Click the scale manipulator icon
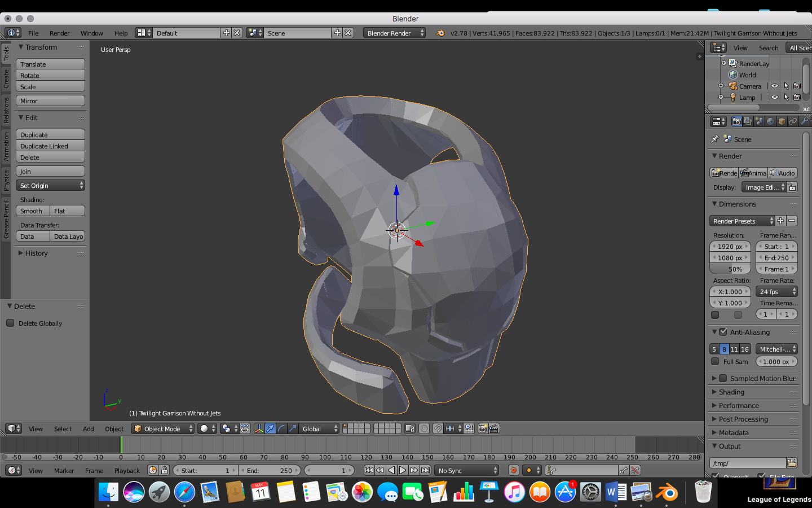Image resolution: width=812 pixels, height=508 pixels. tap(293, 428)
